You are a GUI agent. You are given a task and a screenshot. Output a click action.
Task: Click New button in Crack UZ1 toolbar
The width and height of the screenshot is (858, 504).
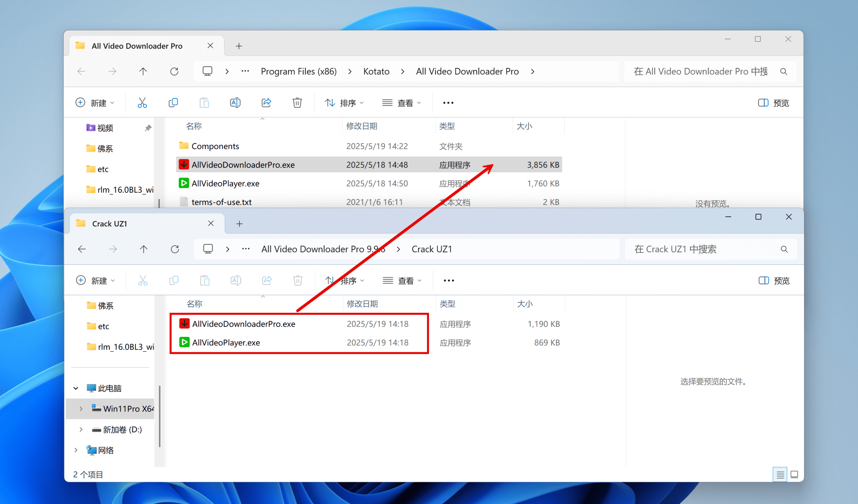(95, 280)
